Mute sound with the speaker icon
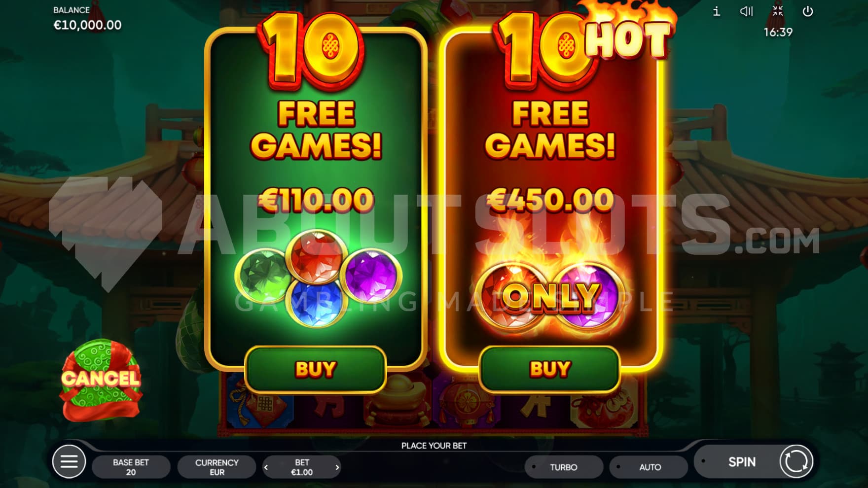The width and height of the screenshot is (868, 488). [x=746, y=11]
